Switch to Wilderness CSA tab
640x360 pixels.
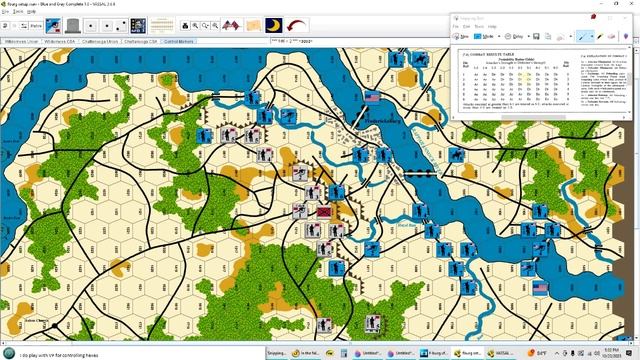[x=60, y=42]
